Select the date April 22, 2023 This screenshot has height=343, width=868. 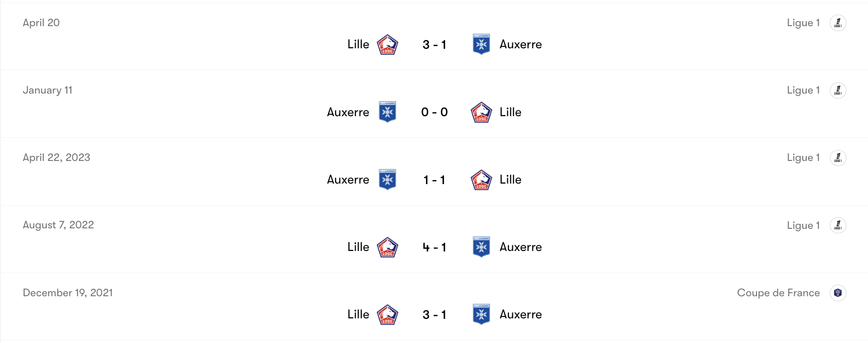pos(57,157)
